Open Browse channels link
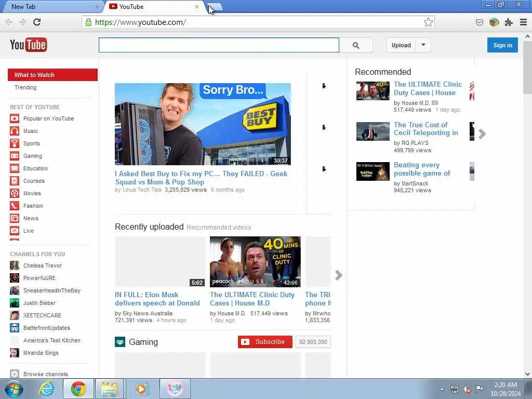The height and width of the screenshot is (399, 532). [x=46, y=374]
